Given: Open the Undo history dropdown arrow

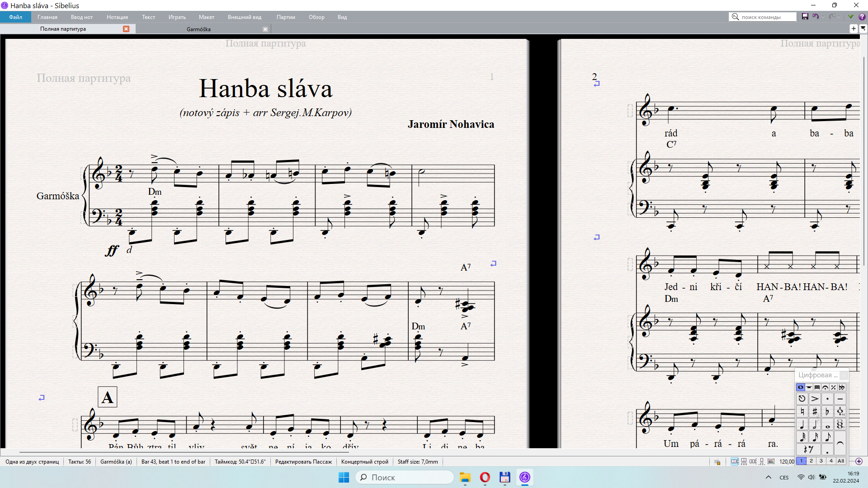Looking at the screenshot, I should tap(823, 17).
